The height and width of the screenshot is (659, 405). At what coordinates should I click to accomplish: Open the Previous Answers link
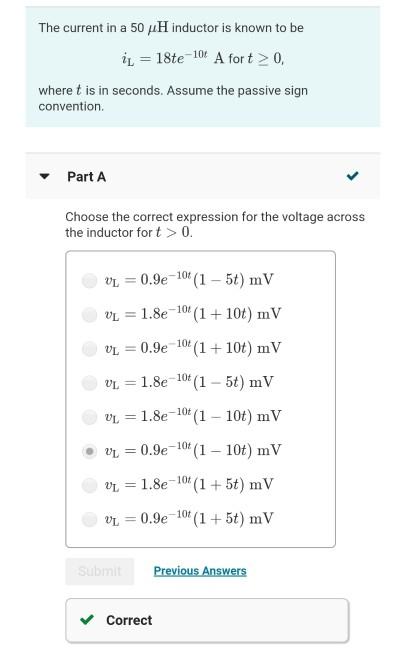tap(200, 571)
